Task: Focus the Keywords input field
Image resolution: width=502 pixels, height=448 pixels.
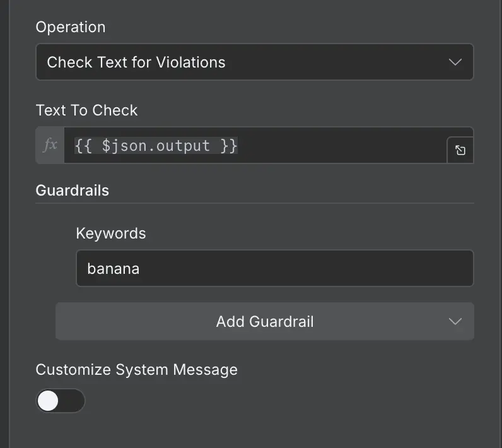Action: 274,269
